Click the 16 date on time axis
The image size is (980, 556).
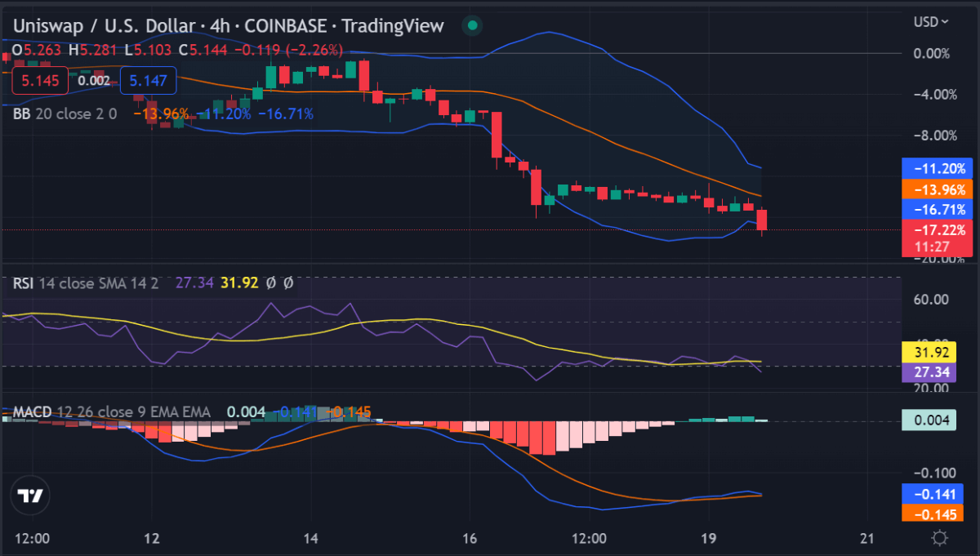click(470, 539)
